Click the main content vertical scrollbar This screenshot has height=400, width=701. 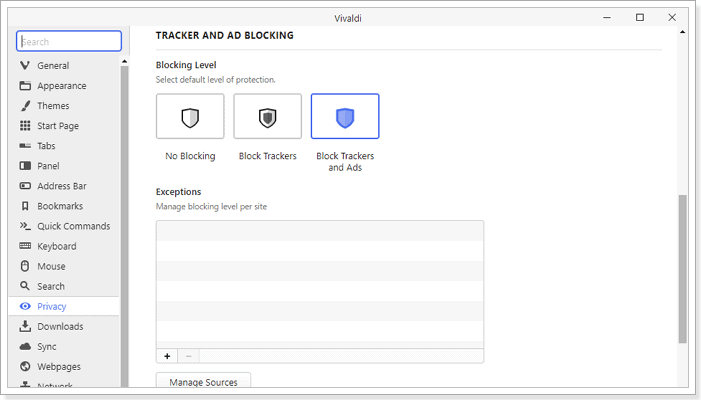(682, 269)
